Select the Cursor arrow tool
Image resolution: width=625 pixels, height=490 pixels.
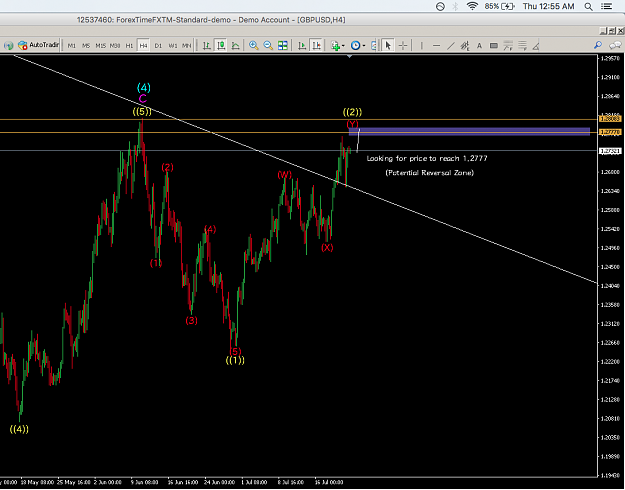click(x=388, y=46)
